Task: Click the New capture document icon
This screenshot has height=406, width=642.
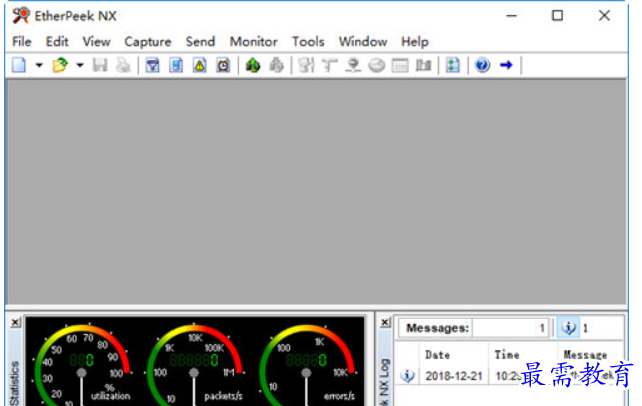Action: pyautogui.click(x=19, y=65)
